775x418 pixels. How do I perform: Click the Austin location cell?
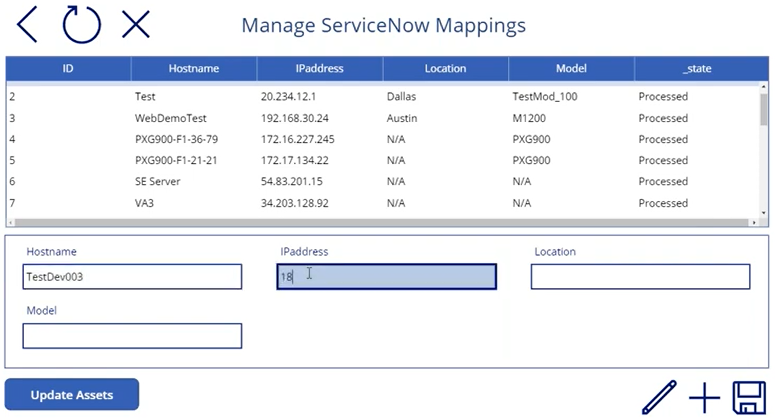(x=402, y=118)
